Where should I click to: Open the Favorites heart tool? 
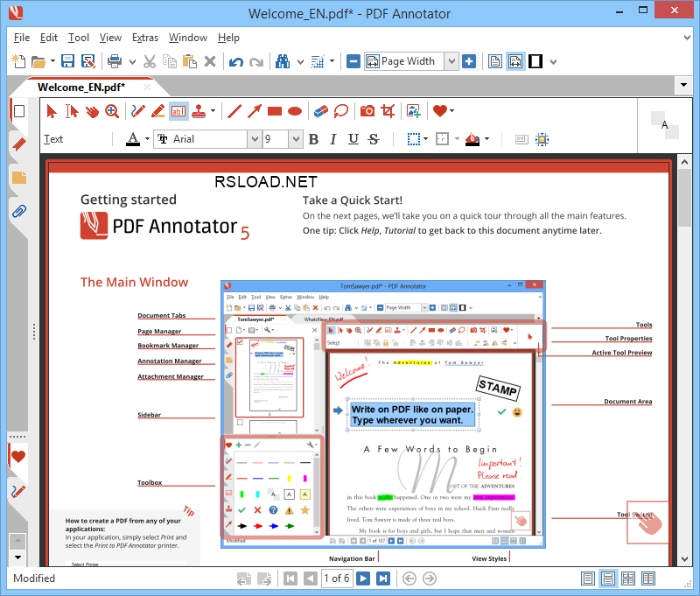(440, 111)
